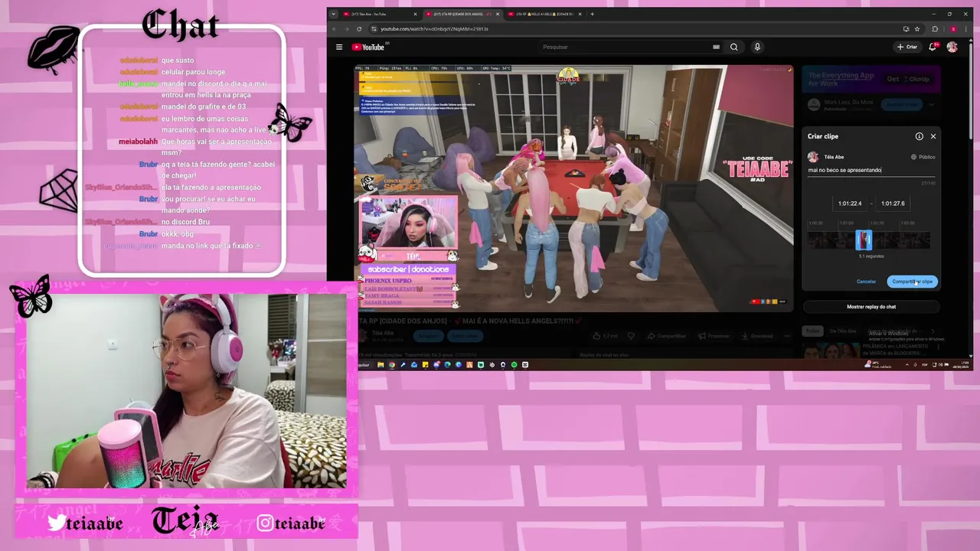Viewport: 980px width, 551px height.
Task: Switch to the 'GTA RP HELLS ANGELS' tab
Action: (544, 14)
